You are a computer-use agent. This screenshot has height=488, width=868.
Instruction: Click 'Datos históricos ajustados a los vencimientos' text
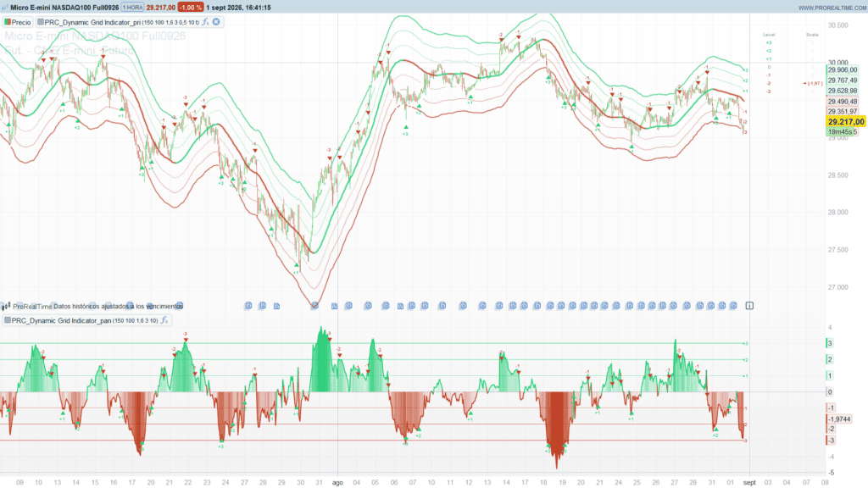[x=118, y=307]
